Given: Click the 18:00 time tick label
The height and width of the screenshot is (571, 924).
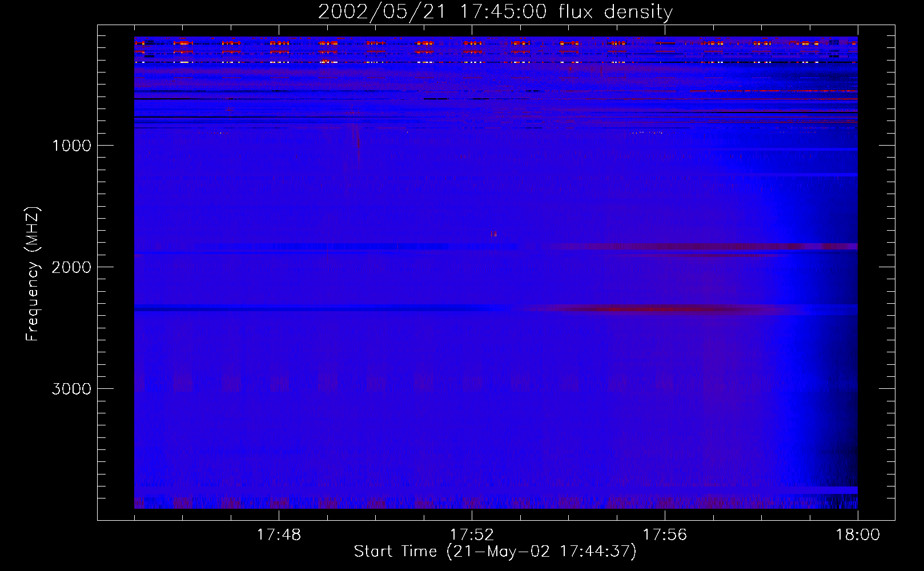Looking at the screenshot, I should click(858, 535).
